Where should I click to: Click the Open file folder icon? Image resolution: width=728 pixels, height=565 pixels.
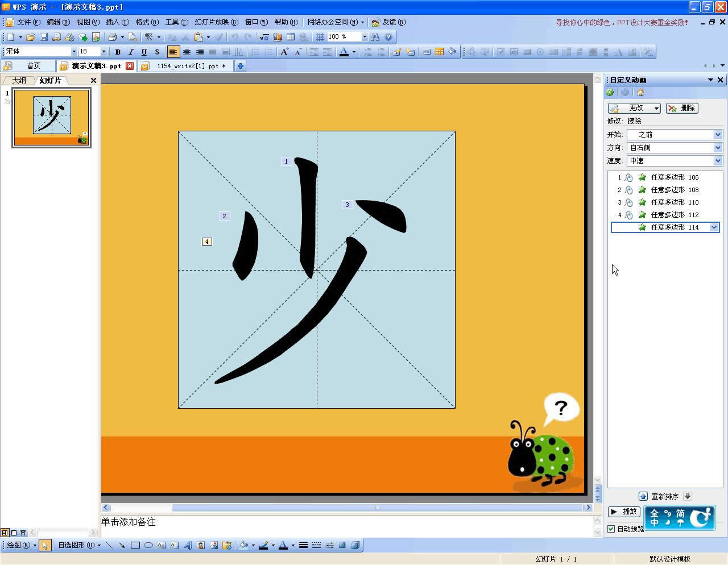click(x=31, y=37)
